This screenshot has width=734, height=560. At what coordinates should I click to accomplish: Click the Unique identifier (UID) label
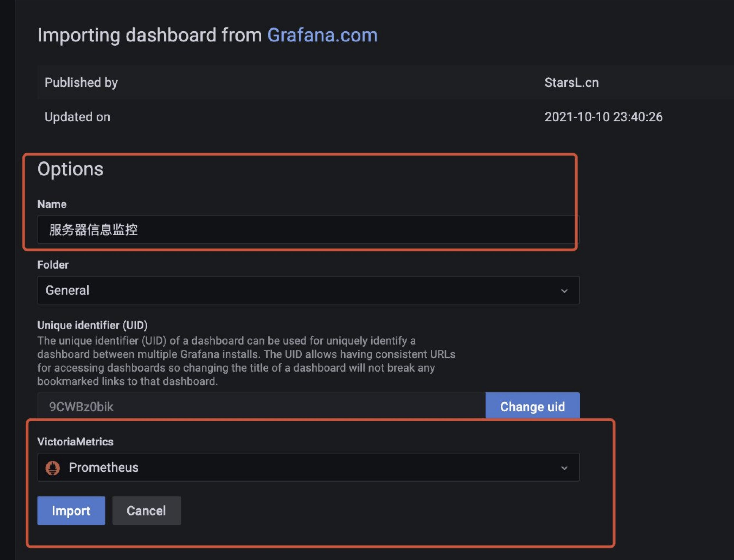(92, 325)
